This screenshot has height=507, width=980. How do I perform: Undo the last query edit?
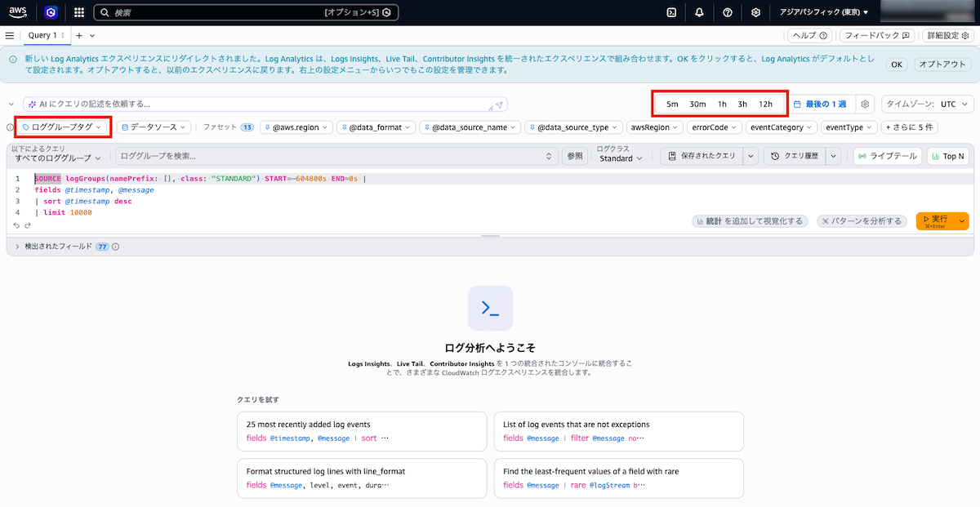coord(16,225)
